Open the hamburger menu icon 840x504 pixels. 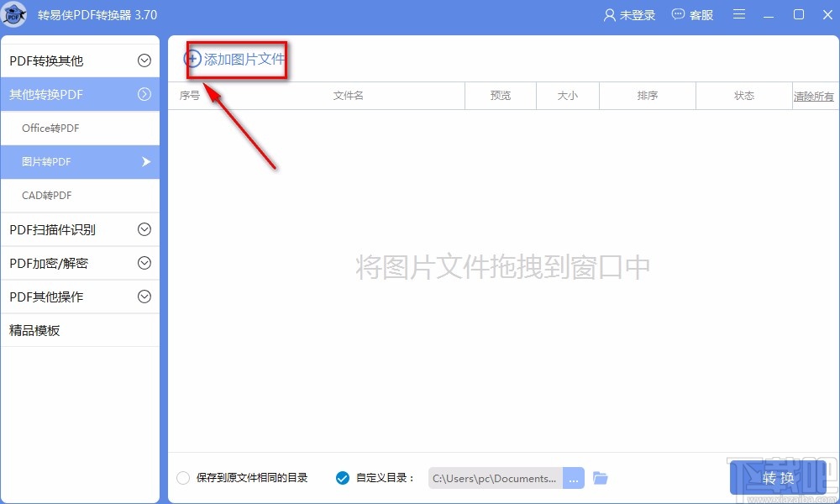739,14
